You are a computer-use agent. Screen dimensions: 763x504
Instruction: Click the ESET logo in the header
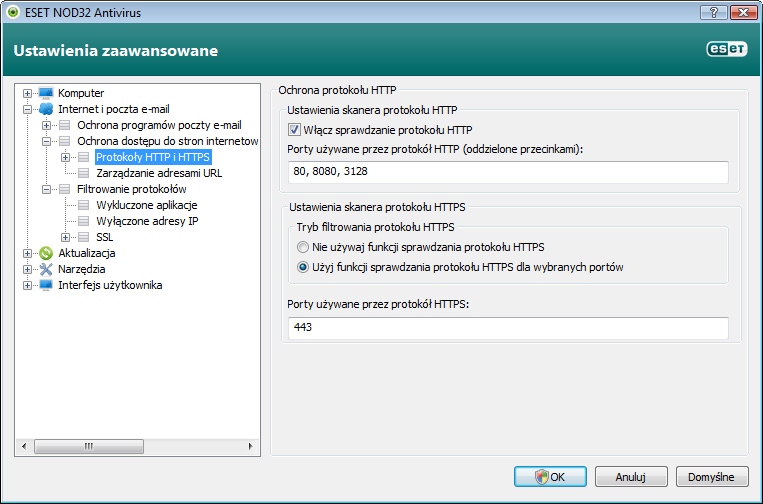pos(727,49)
